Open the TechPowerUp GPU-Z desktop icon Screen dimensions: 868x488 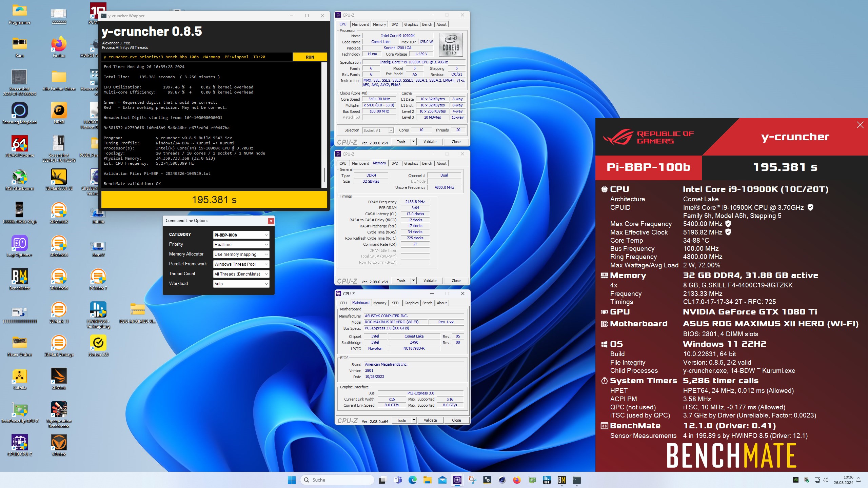tap(20, 412)
